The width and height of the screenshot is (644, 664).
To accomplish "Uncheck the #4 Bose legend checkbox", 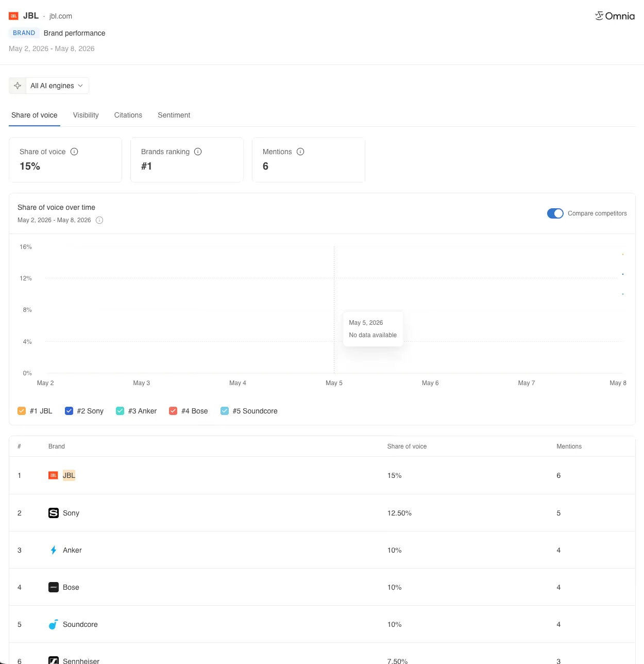I will tap(173, 411).
